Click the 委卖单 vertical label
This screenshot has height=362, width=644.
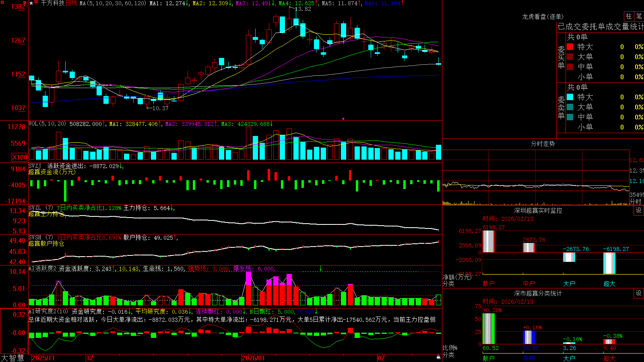pos(561,108)
